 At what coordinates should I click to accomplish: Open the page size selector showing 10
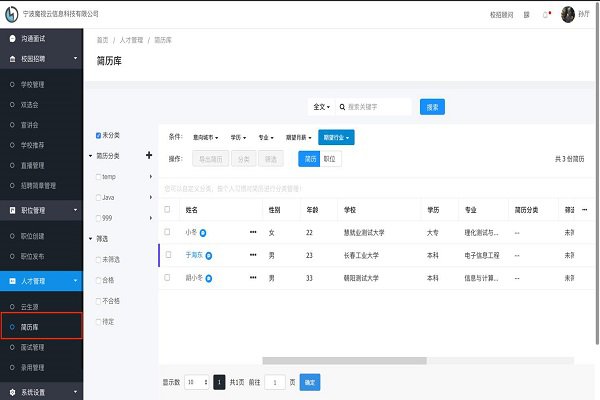tap(197, 382)
